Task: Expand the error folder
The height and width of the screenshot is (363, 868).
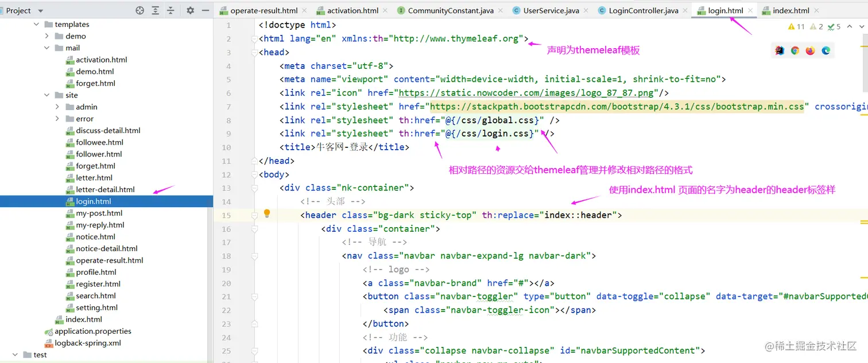Action: tap(57, 119)
